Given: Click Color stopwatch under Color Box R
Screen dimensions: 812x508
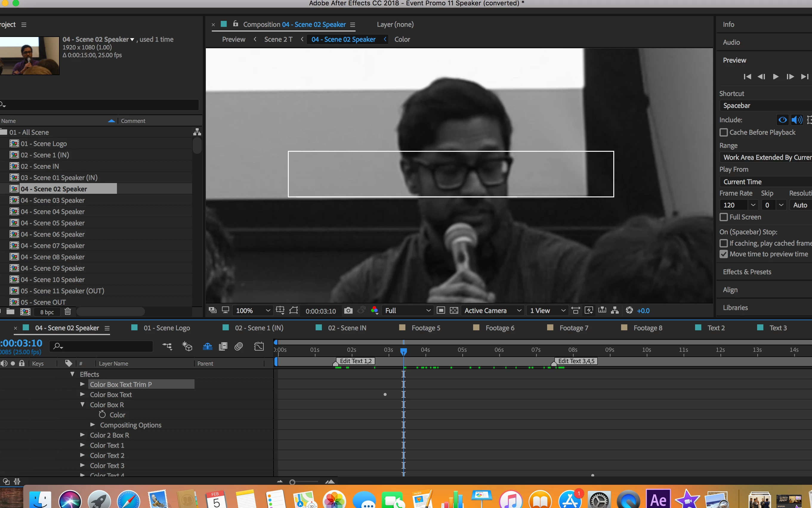Looking at the screenshot, I should click(x=102, y=415).
